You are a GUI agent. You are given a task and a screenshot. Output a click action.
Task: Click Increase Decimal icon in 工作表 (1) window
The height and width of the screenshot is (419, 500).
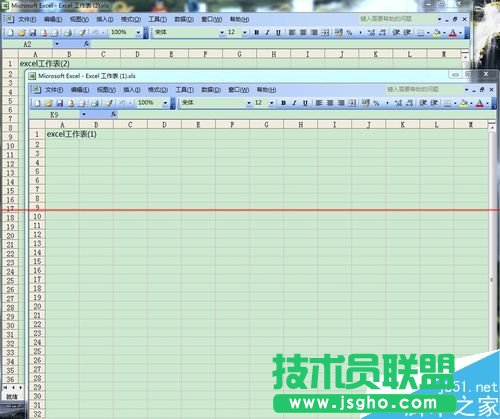point(398,103)
